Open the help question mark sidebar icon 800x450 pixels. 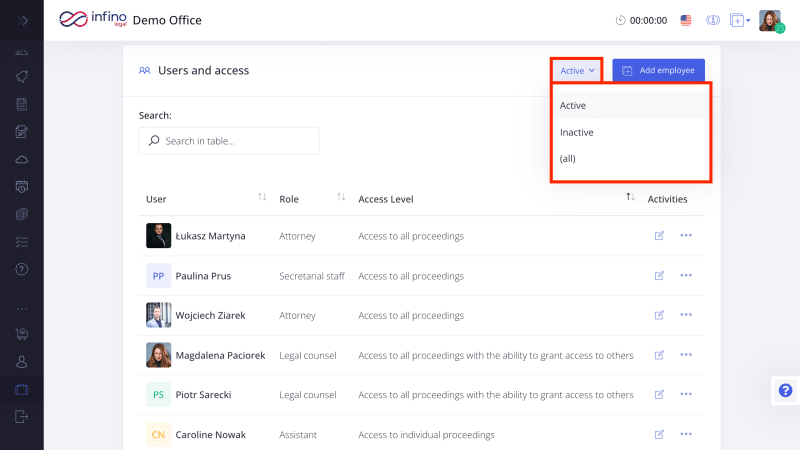pyautogui.click(x=22, y=269)
